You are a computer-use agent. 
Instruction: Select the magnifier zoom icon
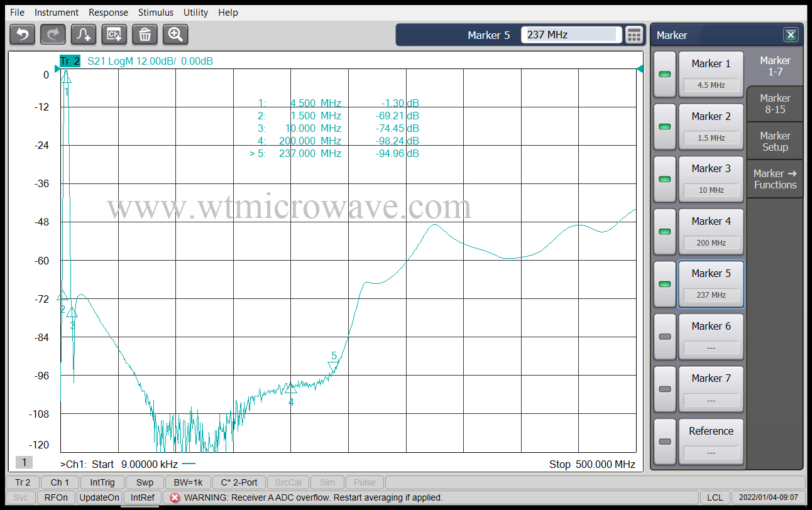point(175,35)
